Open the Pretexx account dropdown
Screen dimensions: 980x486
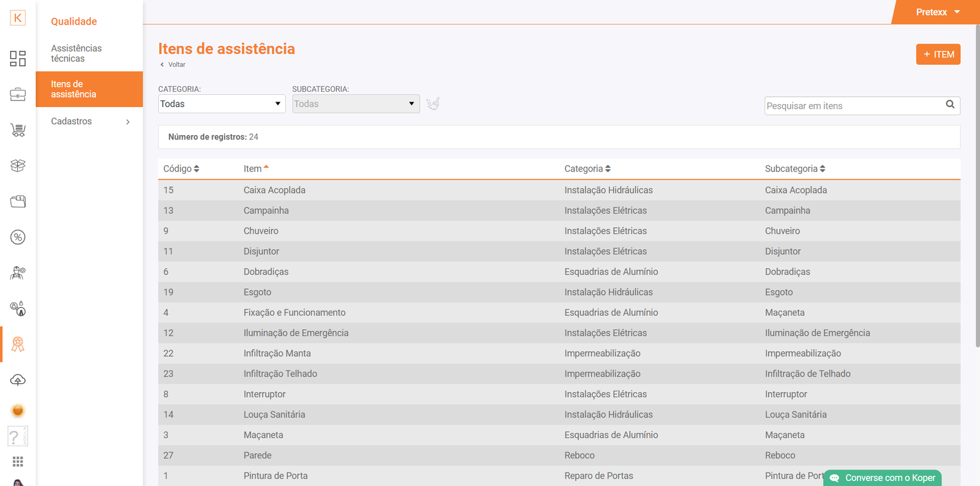tap(938, 12)
